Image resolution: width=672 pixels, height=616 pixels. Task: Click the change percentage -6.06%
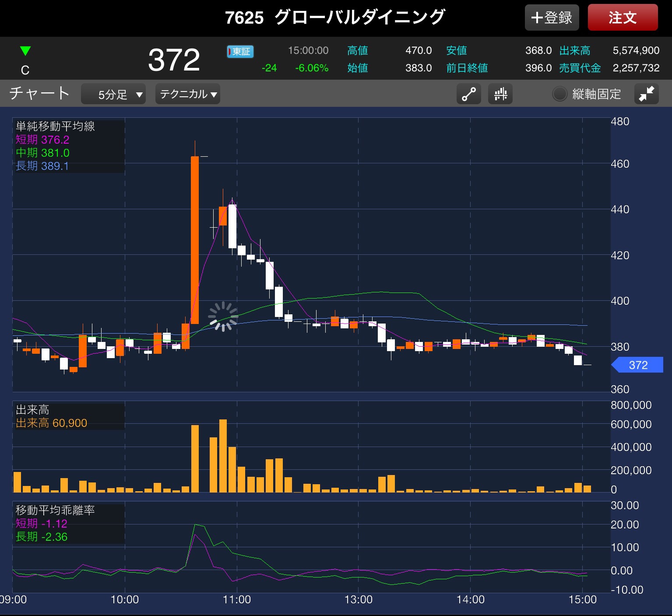[312, 68]
